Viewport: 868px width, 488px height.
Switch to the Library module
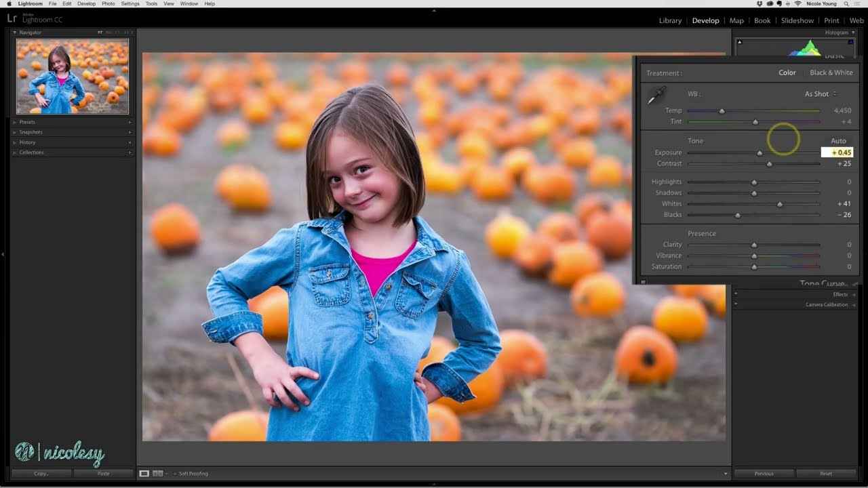tap(670, 20)
